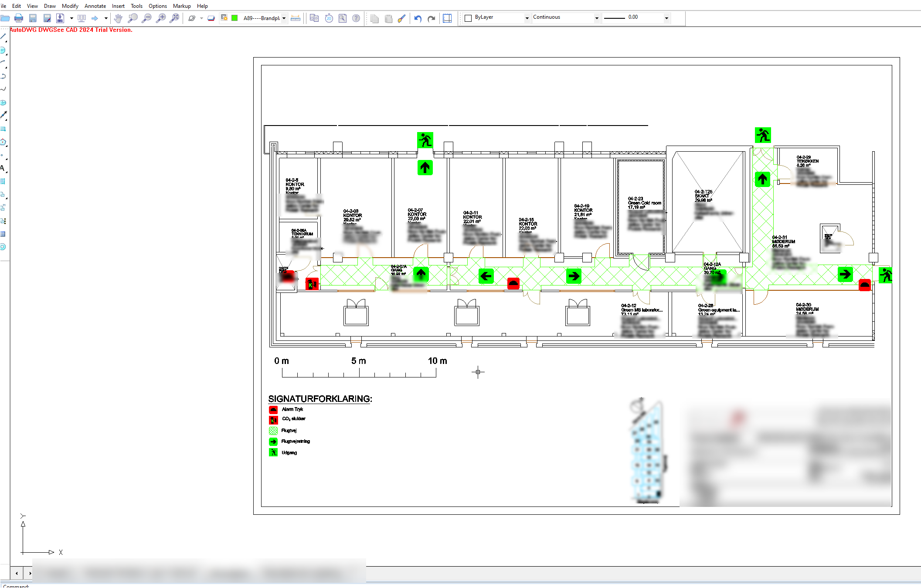The height and width of the screenshot is (588, 921).
Task: Open the Tools menu
Action: pos(136,6)
